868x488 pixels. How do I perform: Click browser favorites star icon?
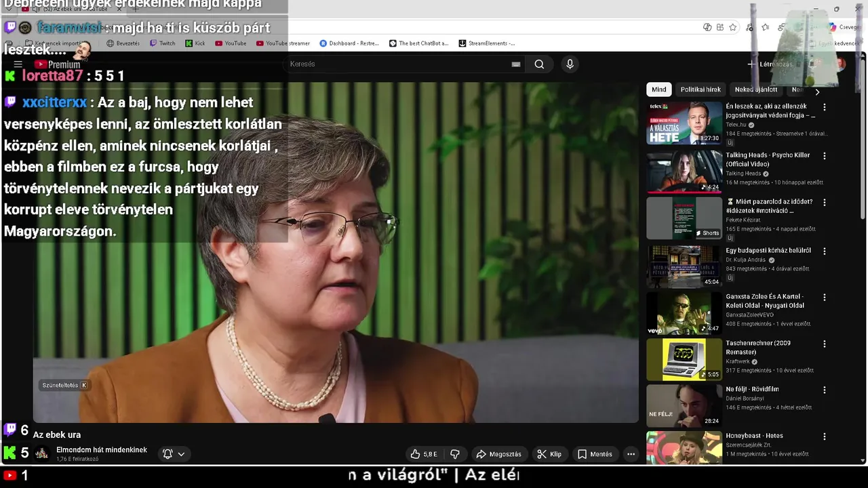733,27
